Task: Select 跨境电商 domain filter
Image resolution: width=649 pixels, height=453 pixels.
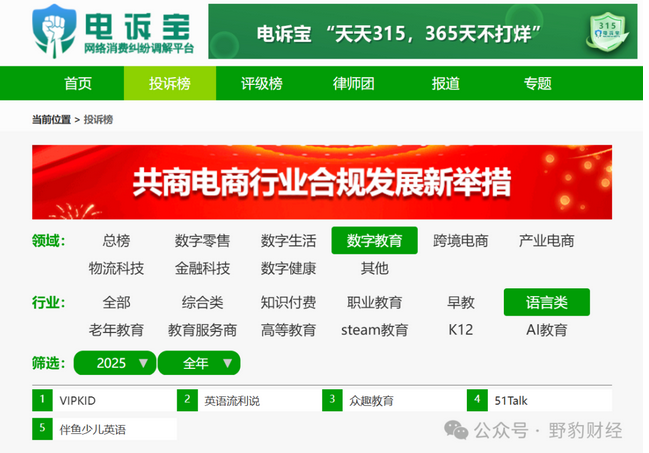Action: pos(461,241)
